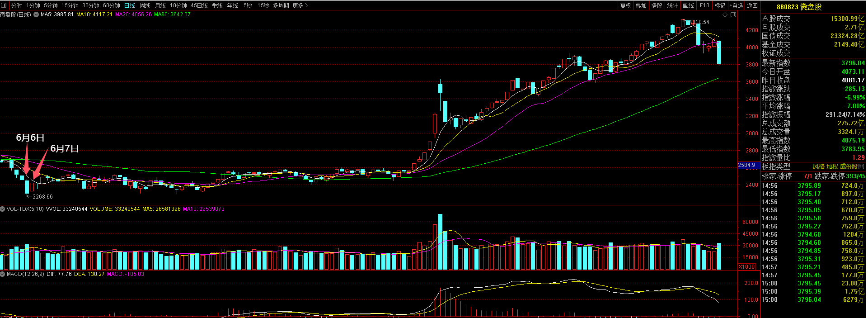Add stock with +自选 button

[x=736, y=5]
